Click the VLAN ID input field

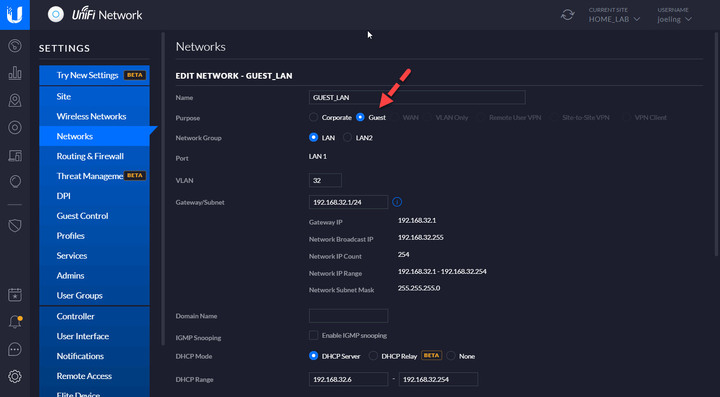click(325, 180)
